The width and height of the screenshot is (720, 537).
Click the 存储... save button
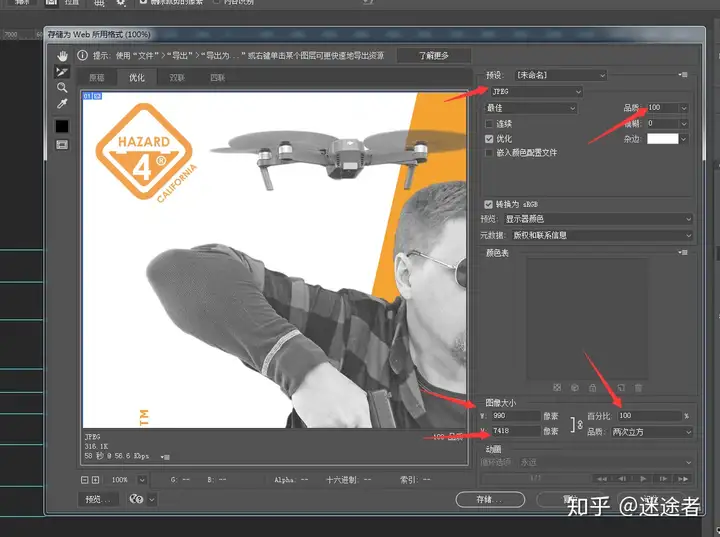tap(490, 499)
